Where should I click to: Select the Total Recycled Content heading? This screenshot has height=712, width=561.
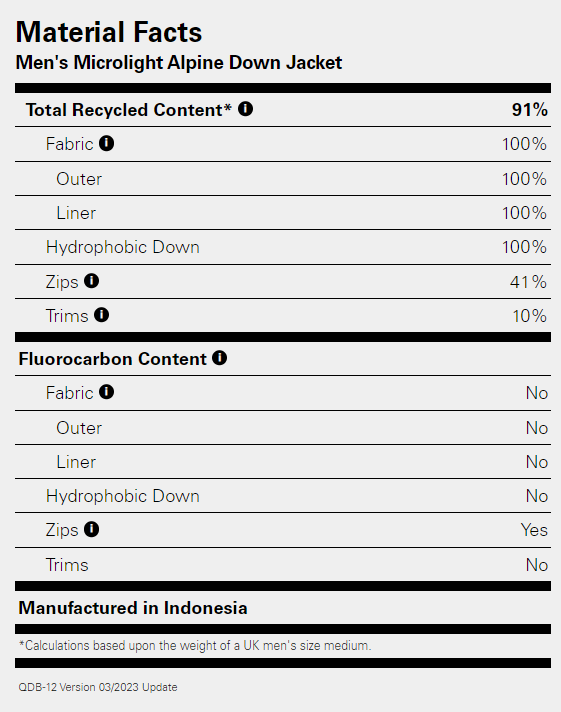pyautogui.click(x=129, y=110)
